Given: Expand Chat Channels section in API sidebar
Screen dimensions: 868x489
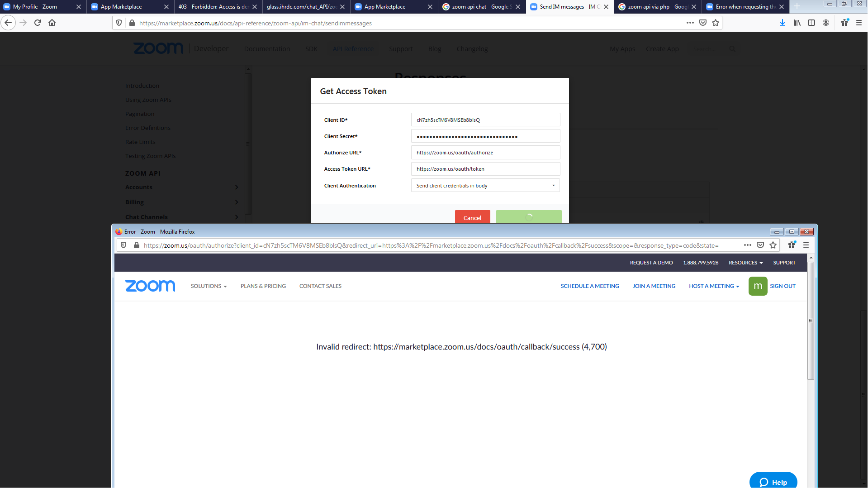Looking at the screenshot, I should tap(182, 217).
